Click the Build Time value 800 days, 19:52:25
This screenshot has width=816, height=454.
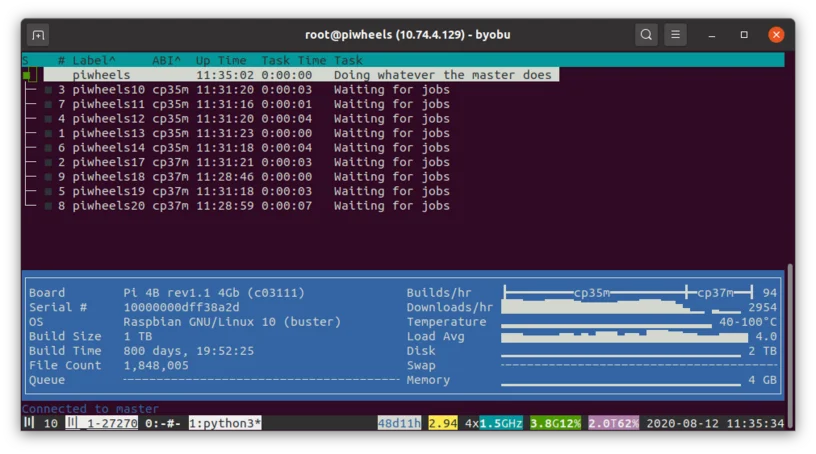(x=188, y=351)
